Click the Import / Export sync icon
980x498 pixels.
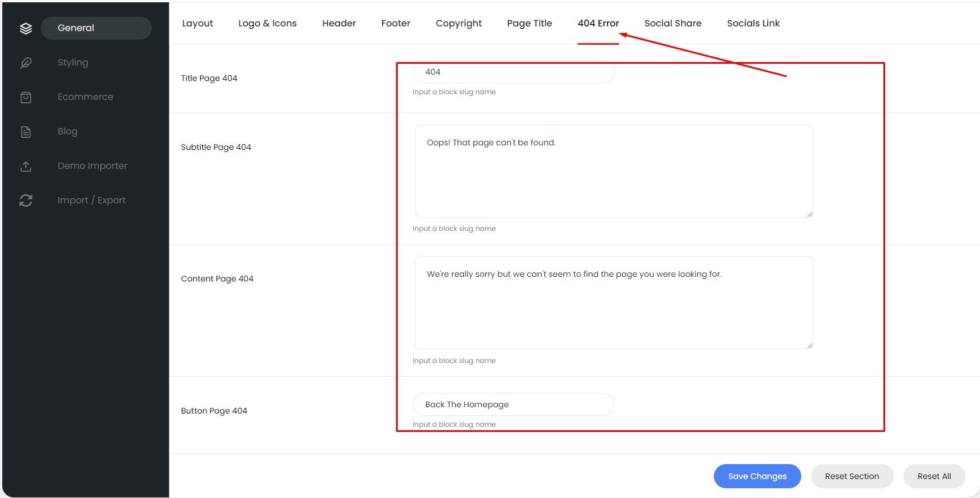(x=26, y=200)
